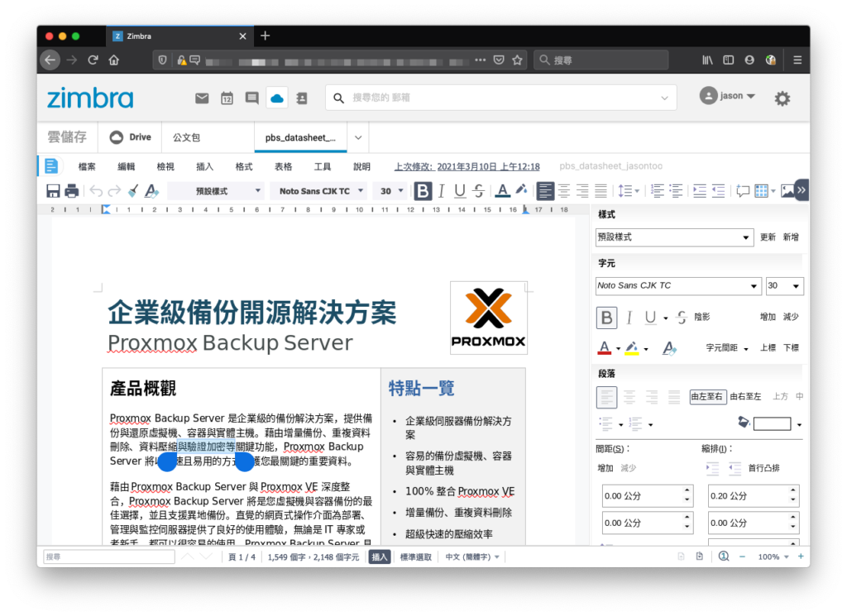Click the line spacing icon in toolbar
Image resolution: width=847 pixels, height=616 pixels.
coord(625,190)
